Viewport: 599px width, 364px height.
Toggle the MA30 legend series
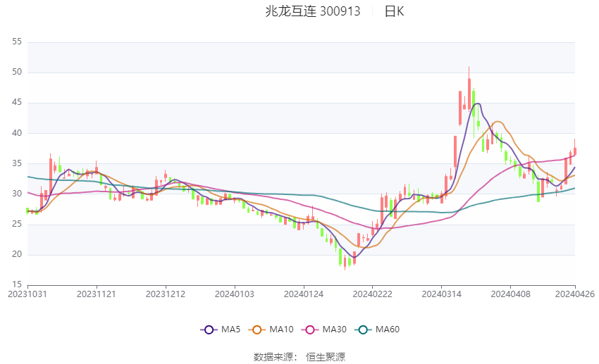[x=324, y=330]
